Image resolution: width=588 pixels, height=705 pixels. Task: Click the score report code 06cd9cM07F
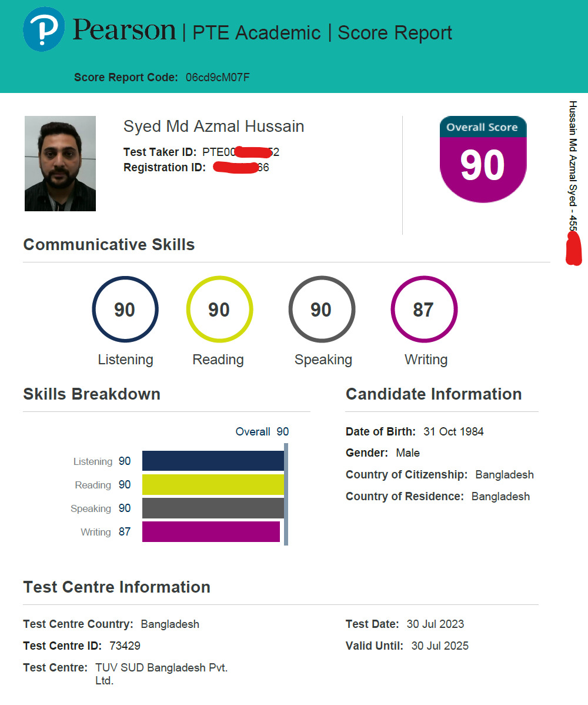click(218, 77)
